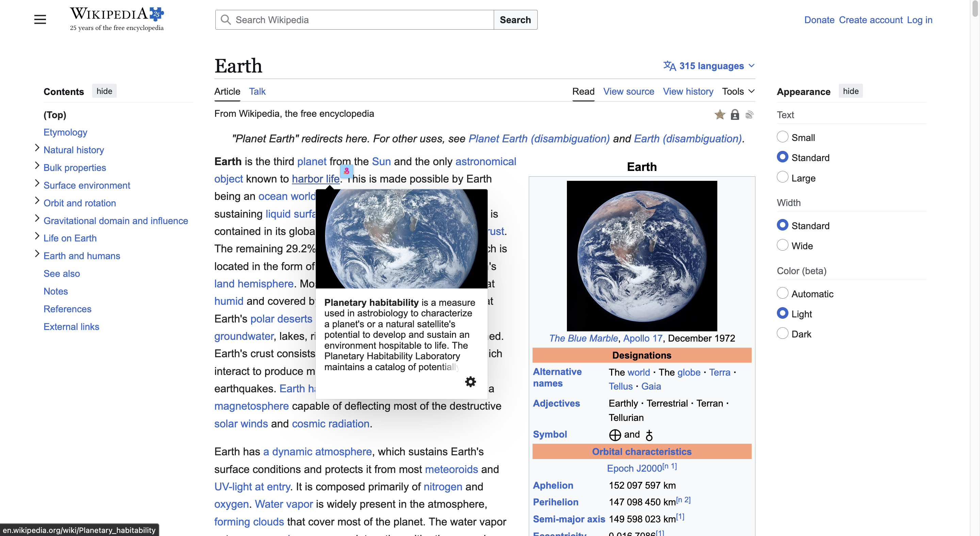This screenshot has height=536, width=980.
Task: Open the hamburger main menu
Action: 40,19
